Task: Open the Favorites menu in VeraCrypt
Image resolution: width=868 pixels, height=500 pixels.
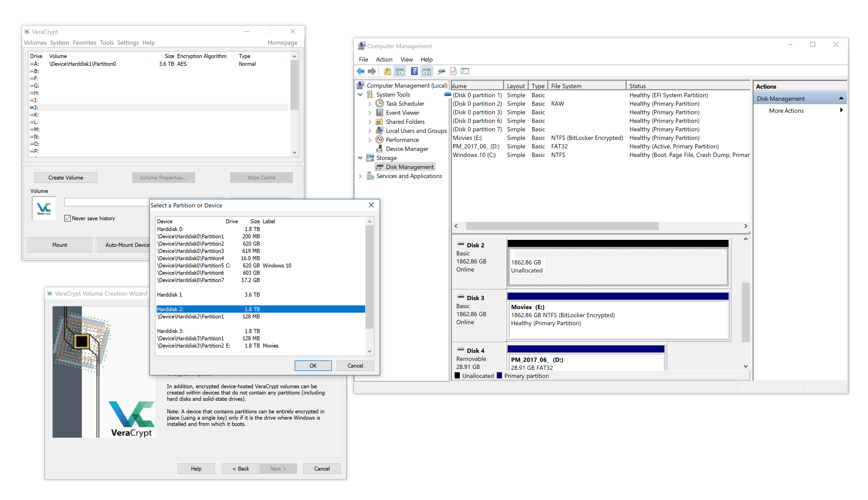Action: [x=84, y=43]
